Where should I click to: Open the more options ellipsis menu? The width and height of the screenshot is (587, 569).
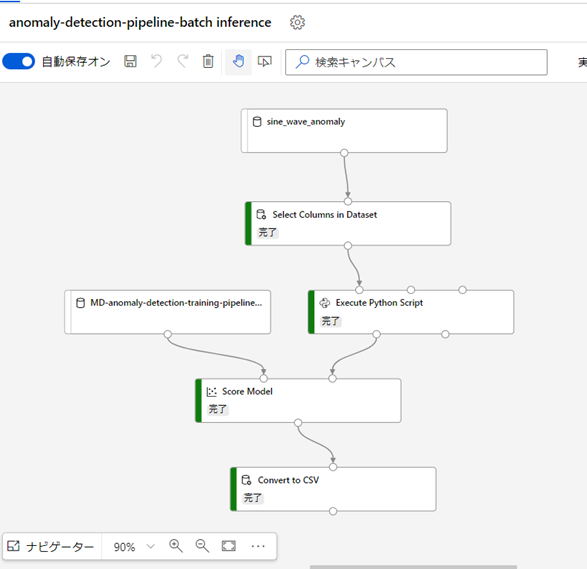[258, 547]
